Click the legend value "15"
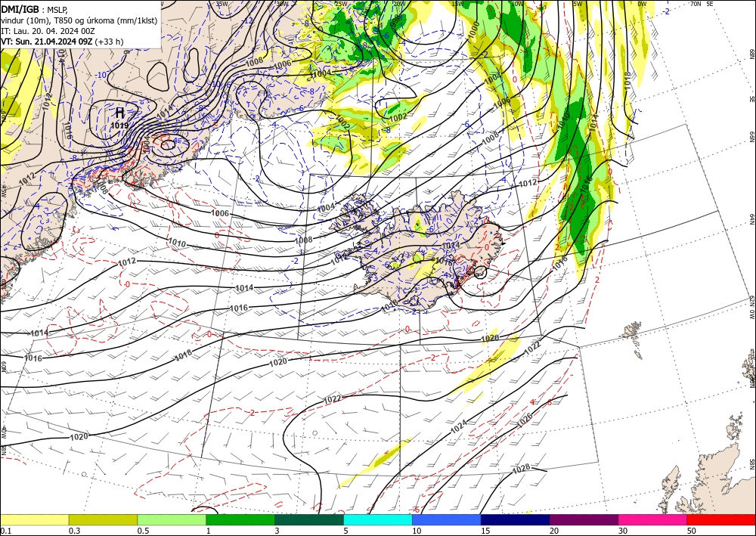This screenshot has width=756, height=536. (485, 531)
